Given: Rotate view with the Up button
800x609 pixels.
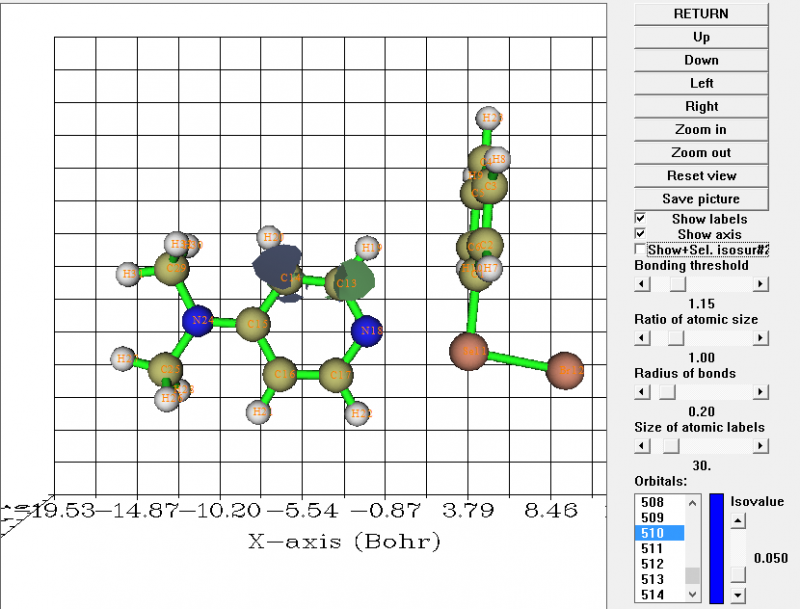Looking at the screenshot, I should 701,37.
